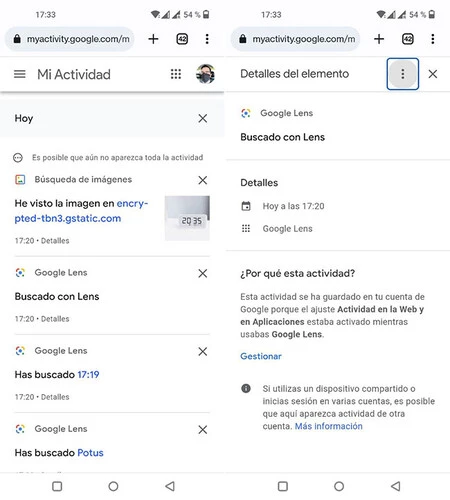
Task: Tap the left browser's address bar
Action: click(69, 39)
